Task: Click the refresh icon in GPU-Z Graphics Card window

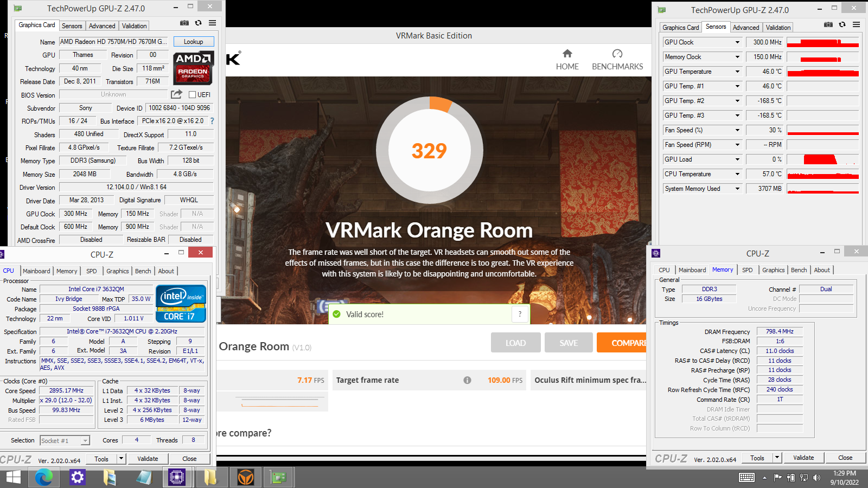Action: [199, 23]
